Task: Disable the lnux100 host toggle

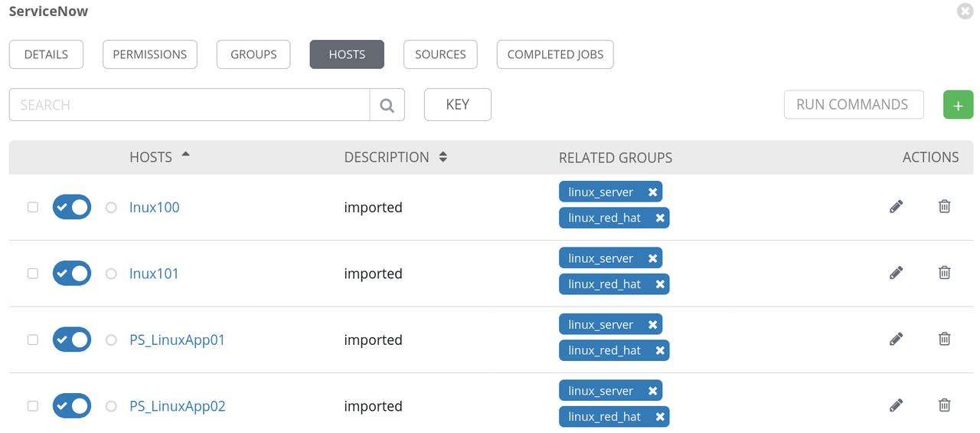Action: coord(72,207)
